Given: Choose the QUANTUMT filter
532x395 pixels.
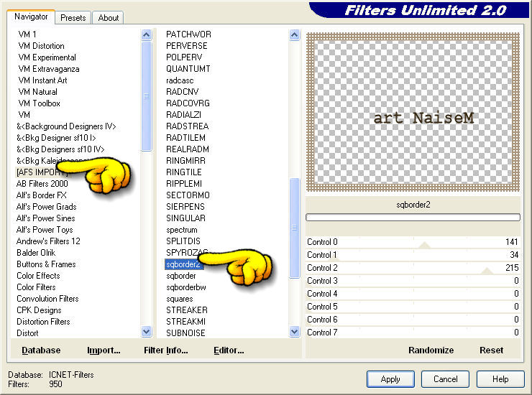Looking at the screenshot, I should pos(188,69).
